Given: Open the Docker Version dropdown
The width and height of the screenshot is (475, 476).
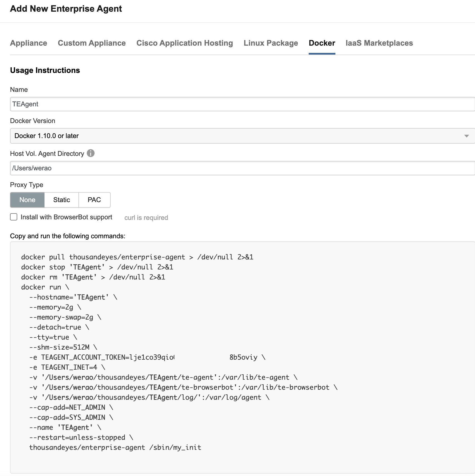Looking at the screenshot, I should 243,136.
